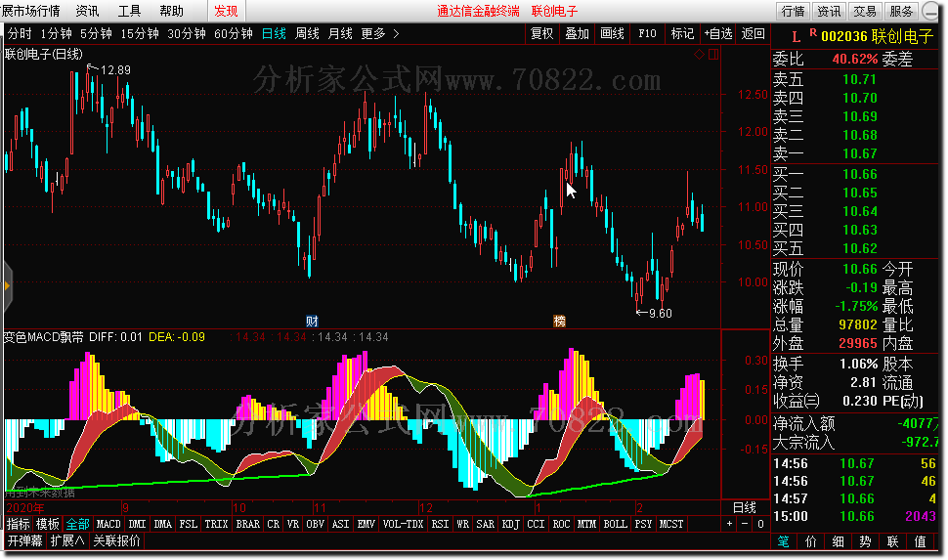
Task: Choose the MCST indicator
Action: click(671, 524)
